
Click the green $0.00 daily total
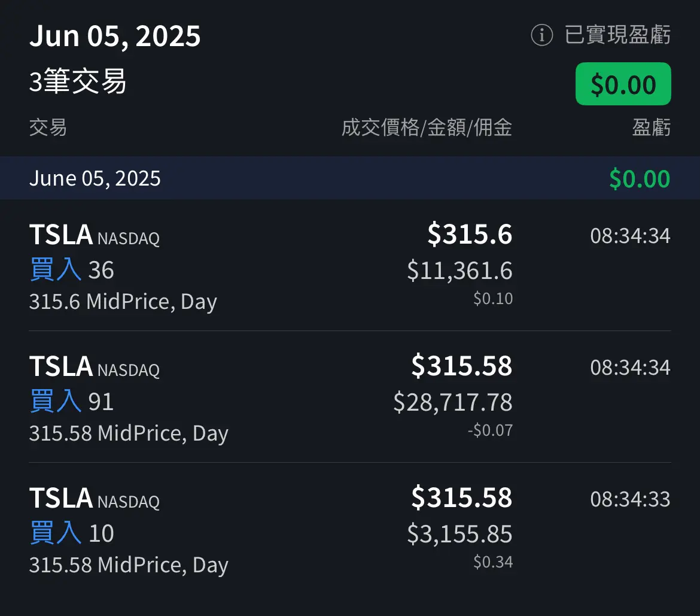point(639,179)
